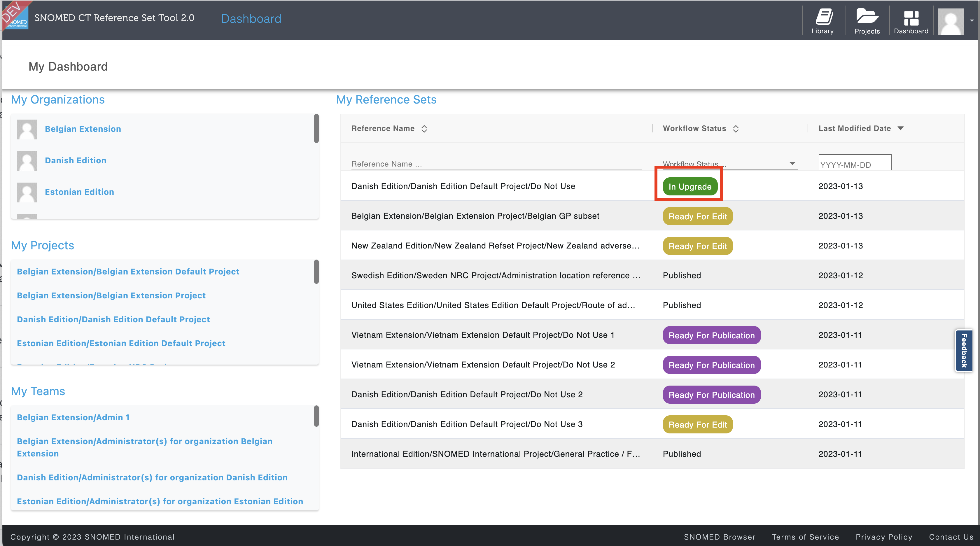Open Danish Edition Administrator(s) team link
Screen dimensions: 980x546
(152, 477)
